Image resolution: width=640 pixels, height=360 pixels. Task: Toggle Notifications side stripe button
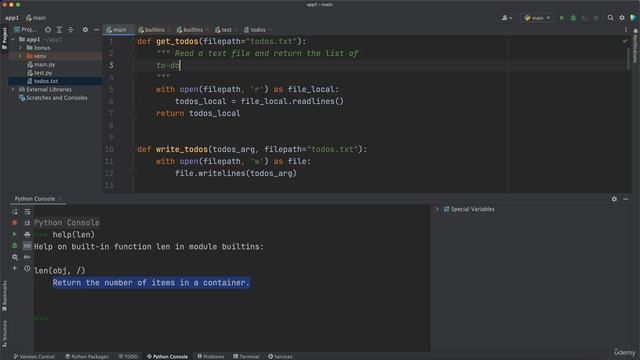click(636, 46)
